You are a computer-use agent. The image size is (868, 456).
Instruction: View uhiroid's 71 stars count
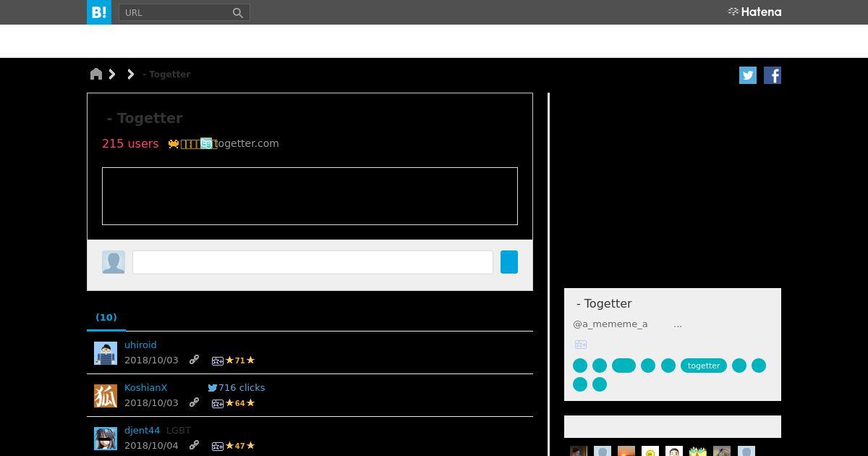[x=240, y=360]
